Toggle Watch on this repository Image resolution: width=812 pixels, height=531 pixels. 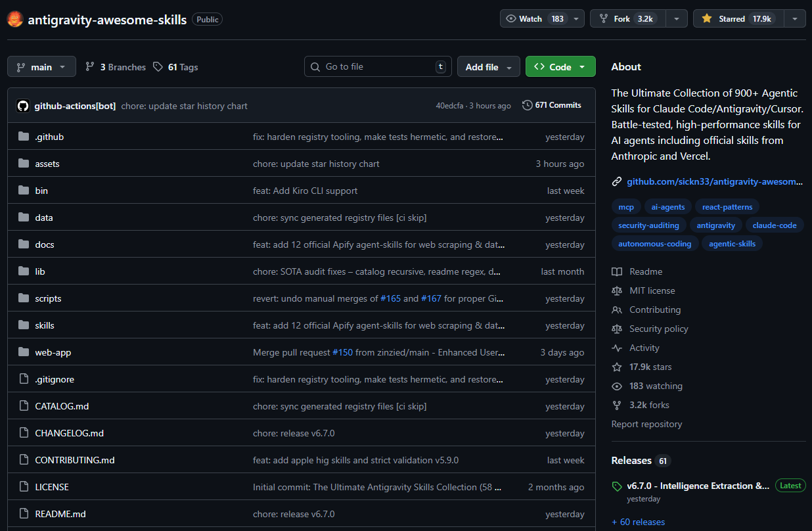pos(533,18)
